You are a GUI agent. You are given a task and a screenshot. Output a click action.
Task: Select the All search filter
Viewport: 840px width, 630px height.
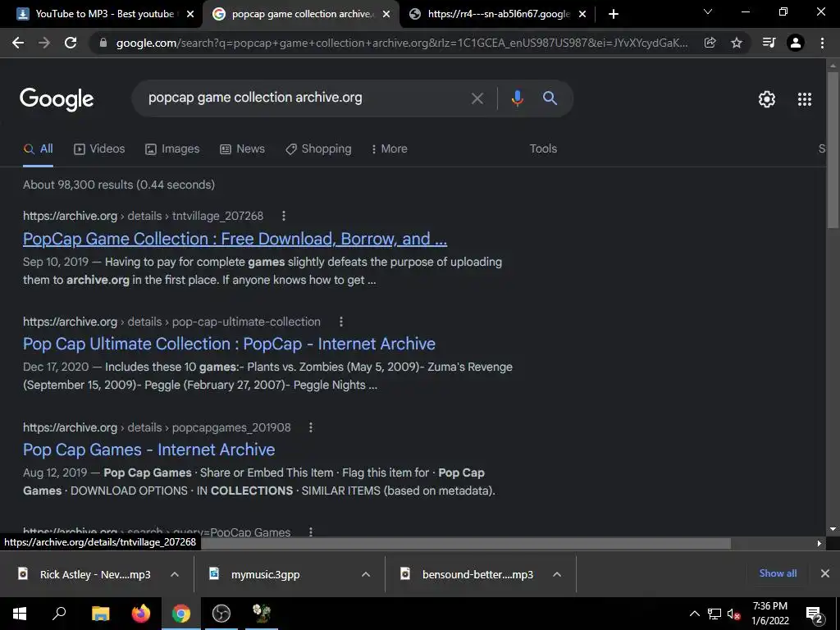pos(38,149)
